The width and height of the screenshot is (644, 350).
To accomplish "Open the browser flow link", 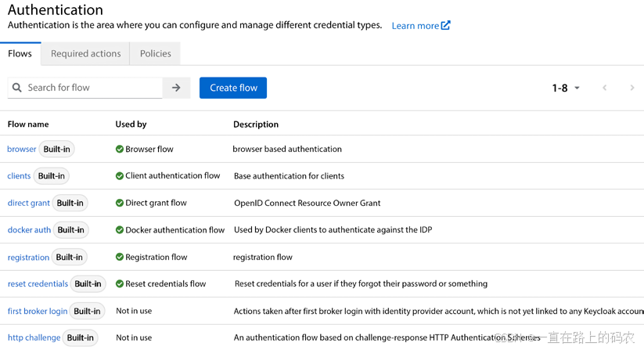I will click(22, 149).
